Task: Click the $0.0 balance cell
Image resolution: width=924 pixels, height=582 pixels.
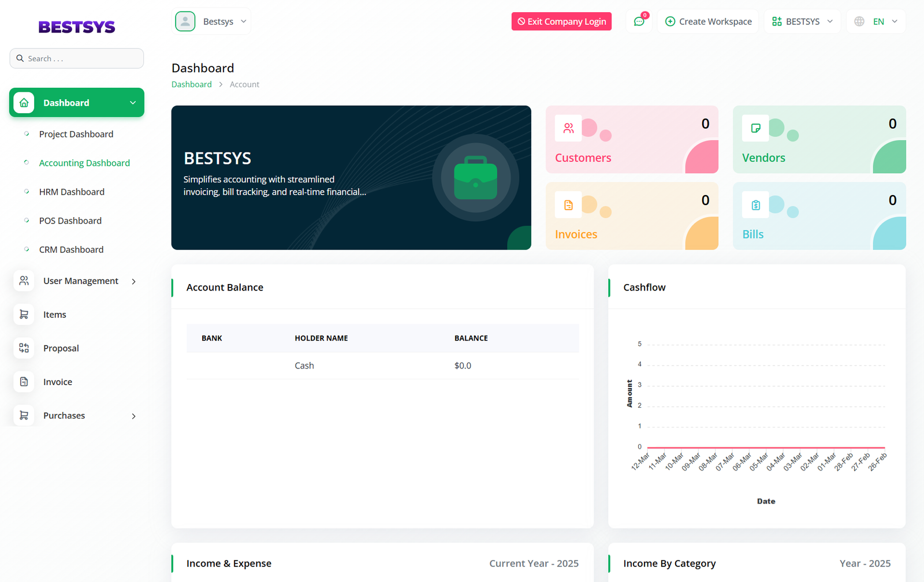Action: coord(463,365)
